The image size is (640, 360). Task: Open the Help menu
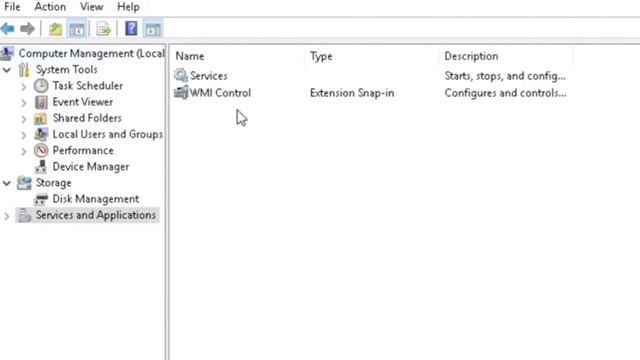coord(128,7)
